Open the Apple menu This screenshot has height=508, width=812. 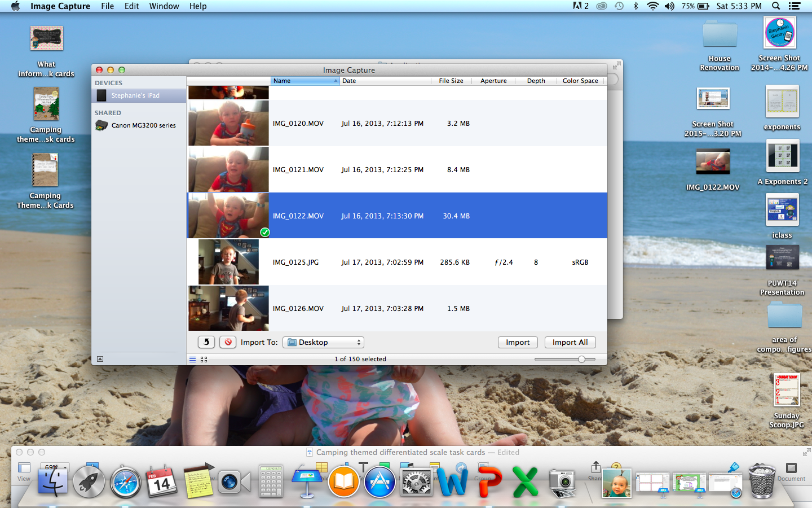[x=15, y=6]
